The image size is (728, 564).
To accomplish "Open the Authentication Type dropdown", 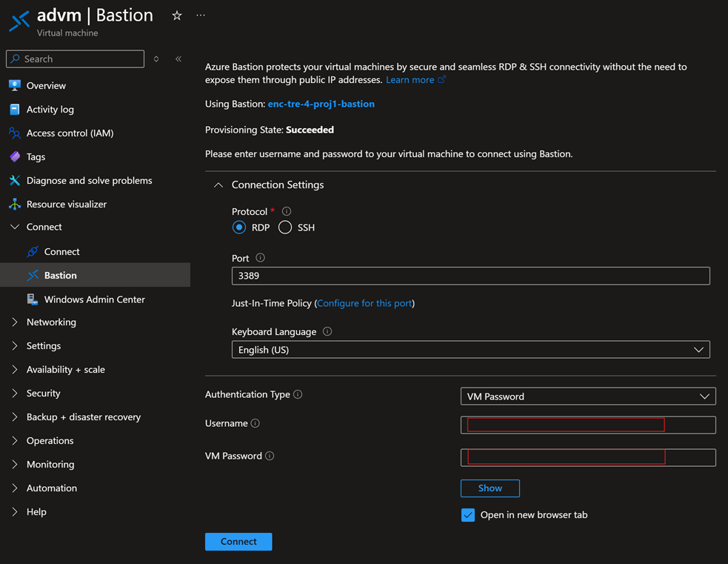I will click(588, 397).
